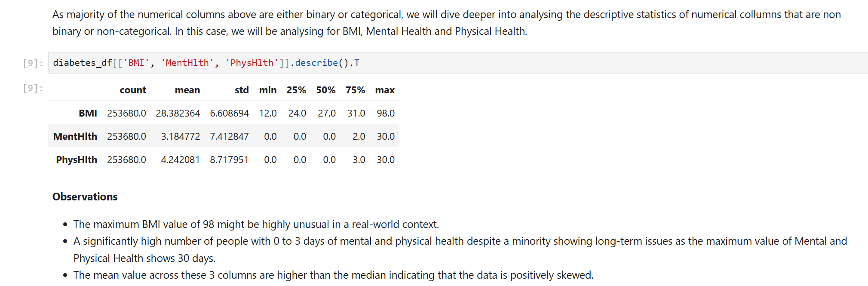Click the '75%' column header
The width and height of the screenshot is (868, 286).
(355, 90)
